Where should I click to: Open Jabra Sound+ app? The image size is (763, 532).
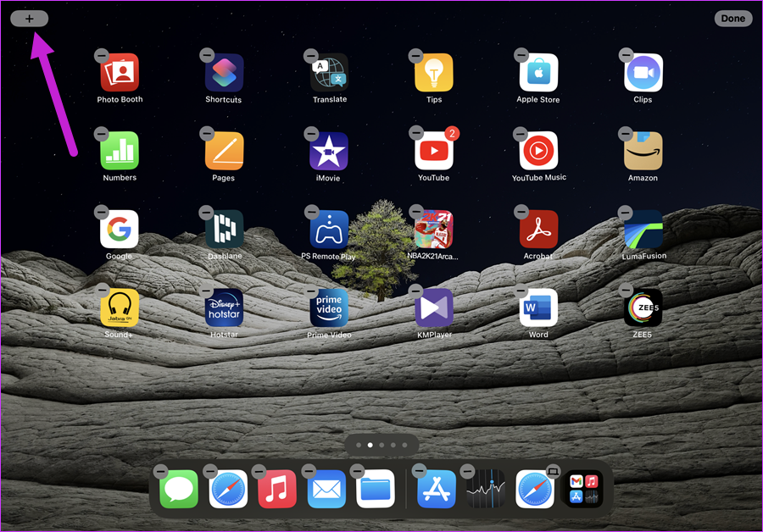(120, 308)
